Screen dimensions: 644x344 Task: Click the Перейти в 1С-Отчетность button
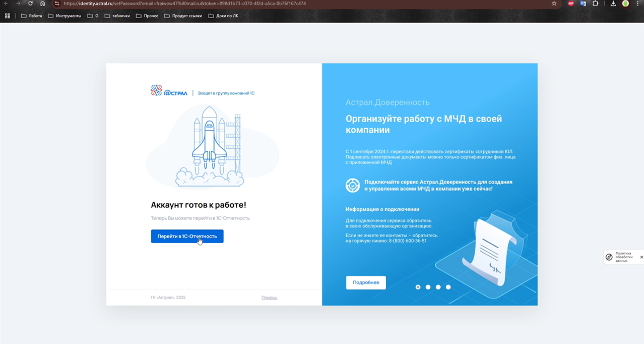tap(187, 236)
